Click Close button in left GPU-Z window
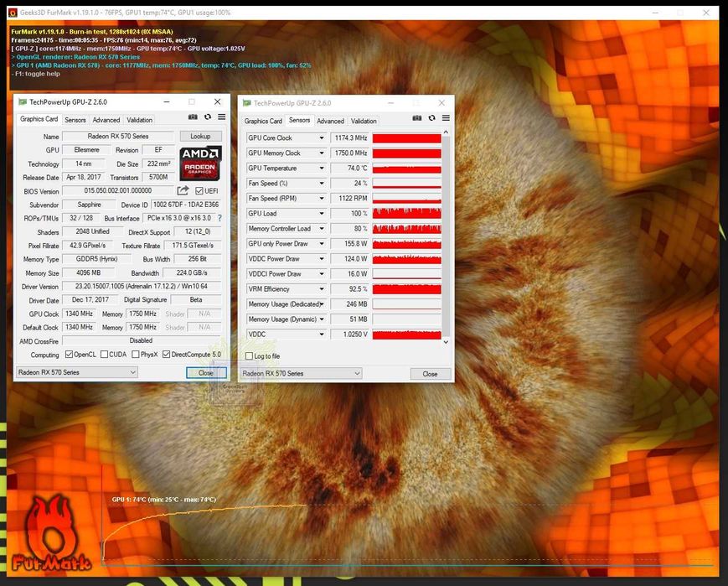 pos(206,373)
